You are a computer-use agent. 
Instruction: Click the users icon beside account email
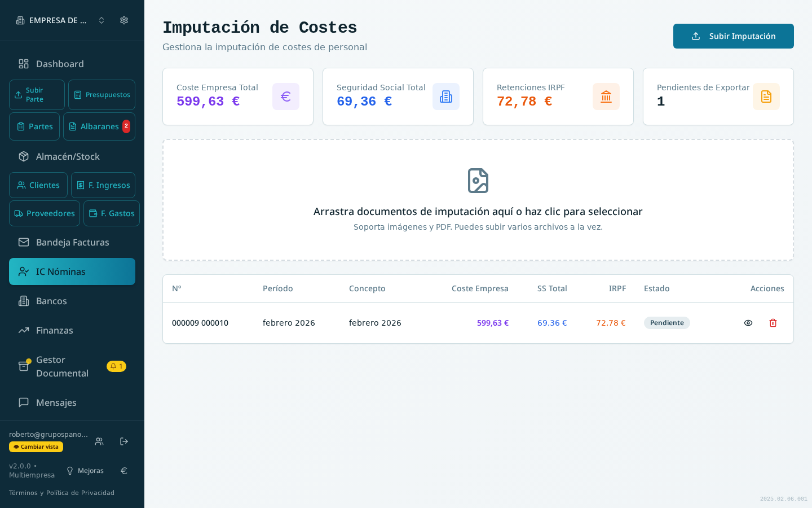click(99, 441)
